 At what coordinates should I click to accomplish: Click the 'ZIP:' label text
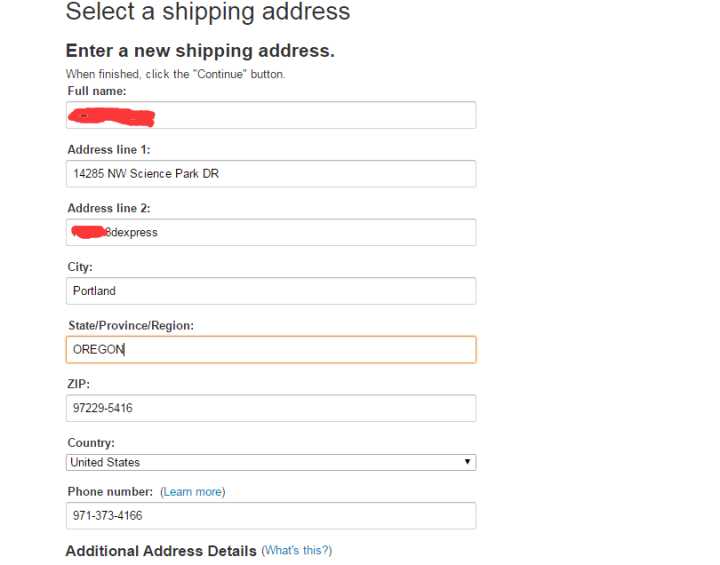(x=78, y=384)
